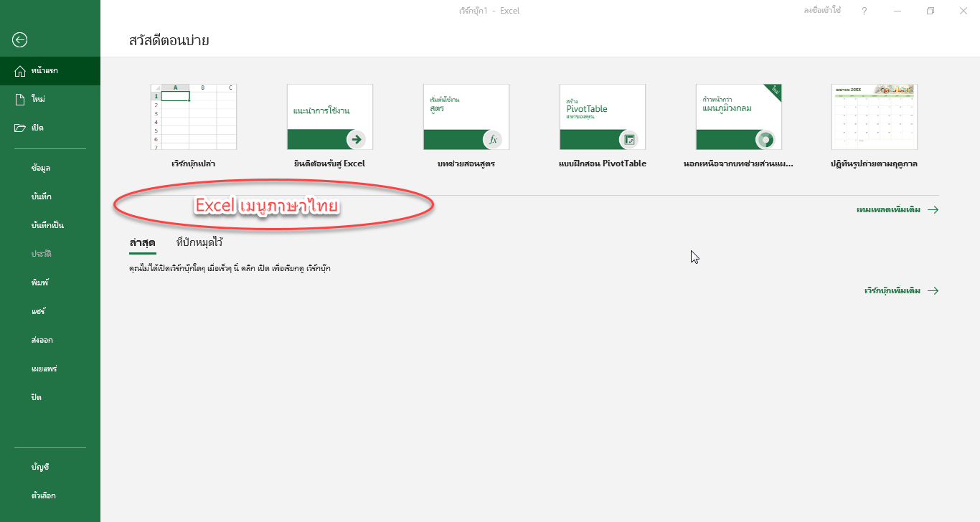Viewport: 980px width, 522px height.
Task: Select the หน้าแรก home icon
Action: point(20,70)
